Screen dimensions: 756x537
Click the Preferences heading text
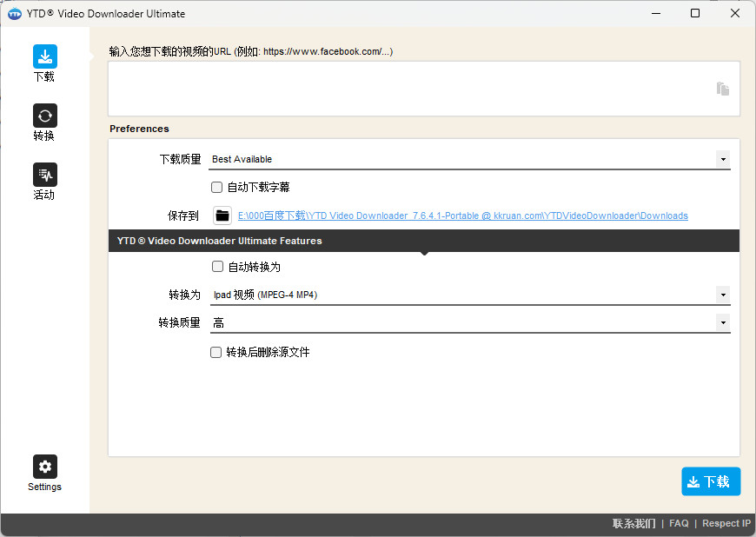tap(139, 129)
